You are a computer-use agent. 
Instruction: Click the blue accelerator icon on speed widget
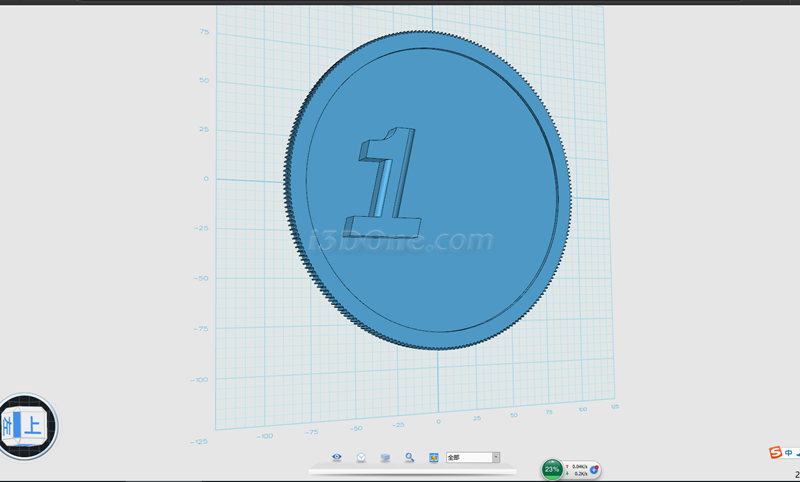tap(594, 469)
